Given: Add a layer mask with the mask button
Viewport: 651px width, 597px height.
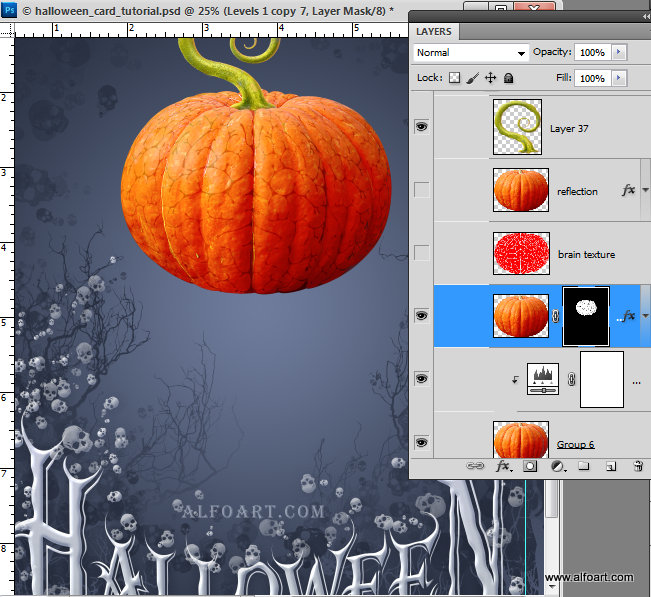Looking at the screenshot, I should 530,466.
